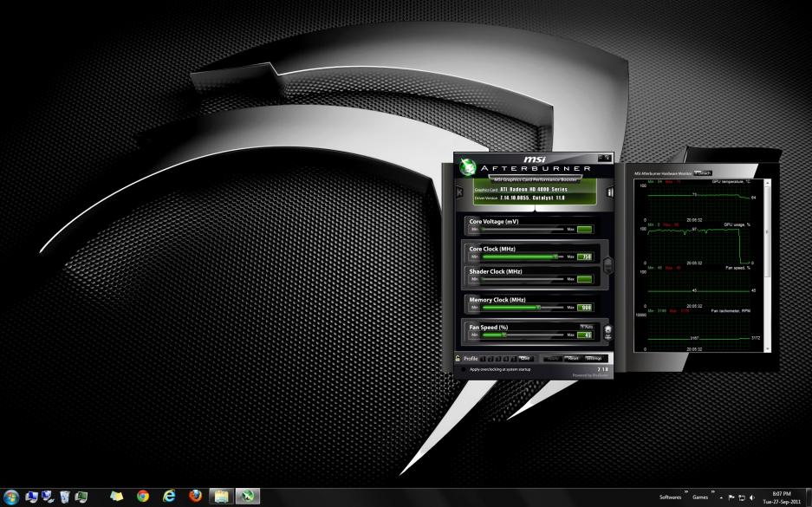Click the profile lock padlock icon
812x507 pixels.
(458, 359)
